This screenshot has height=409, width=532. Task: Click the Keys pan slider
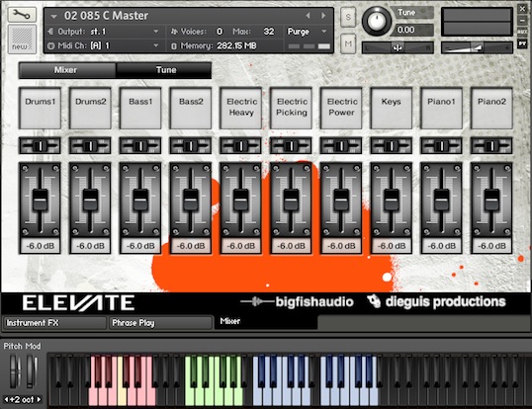coord(392,145)
